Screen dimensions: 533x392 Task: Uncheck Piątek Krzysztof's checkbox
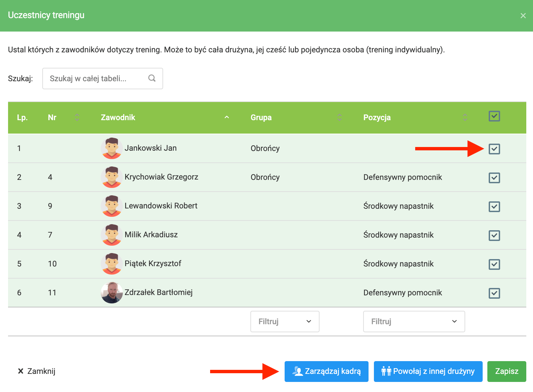tap(494, 264)
